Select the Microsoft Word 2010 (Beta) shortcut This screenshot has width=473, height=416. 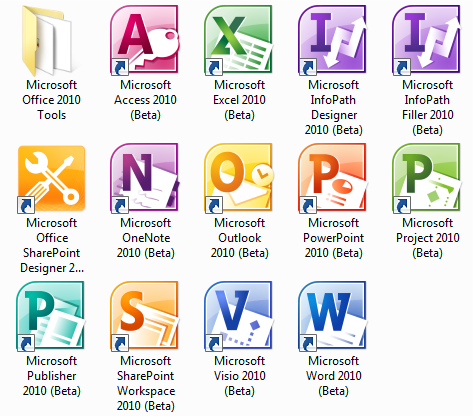pyautogui.click(x=333, y=316)
